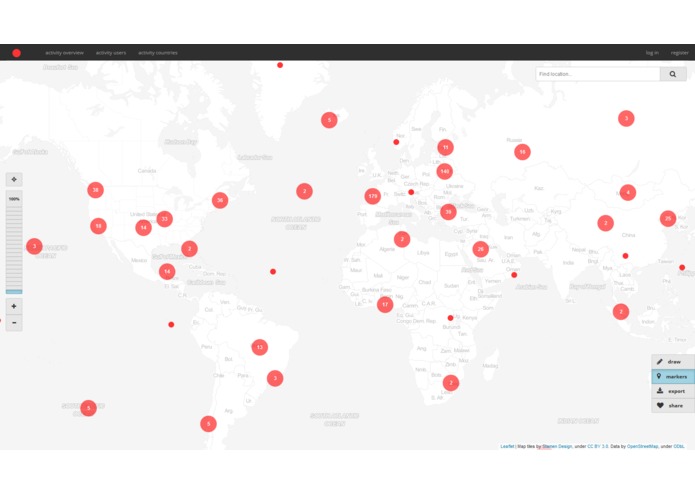Click the magnifier search button
This screenshot has width=695, height=494.
tap(673, 74)
